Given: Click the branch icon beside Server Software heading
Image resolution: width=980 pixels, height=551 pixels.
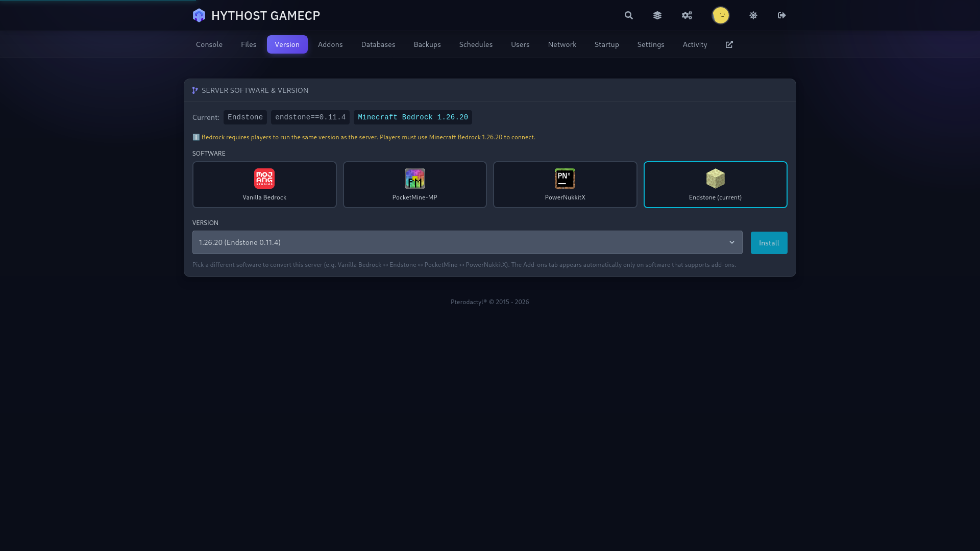Looking at the screenshot, I should [x=195, y=90].
